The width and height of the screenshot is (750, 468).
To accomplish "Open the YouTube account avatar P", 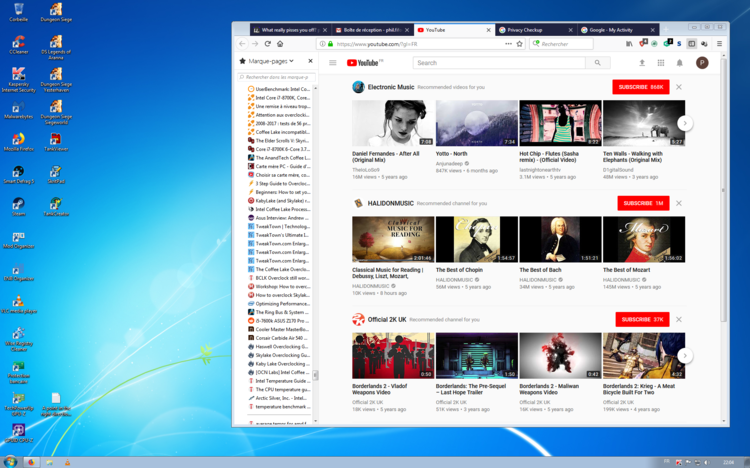I will (x=702, y=63).
